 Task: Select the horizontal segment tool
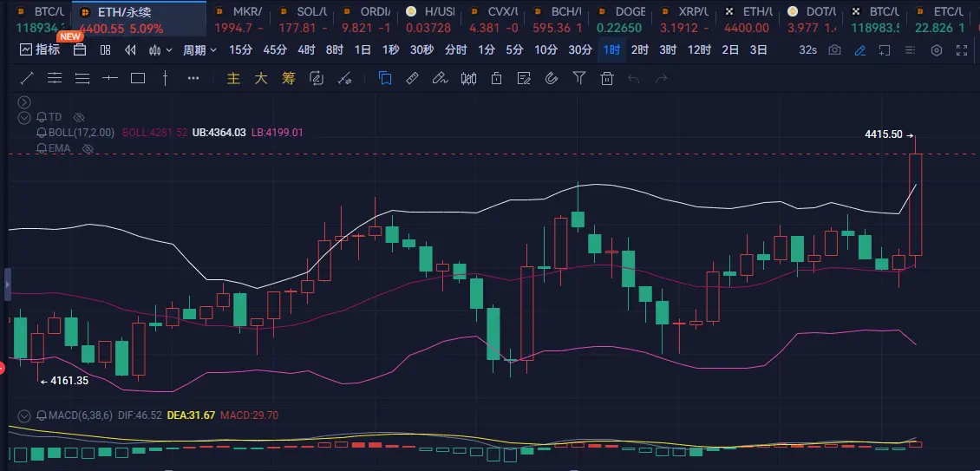click(110, 78)
